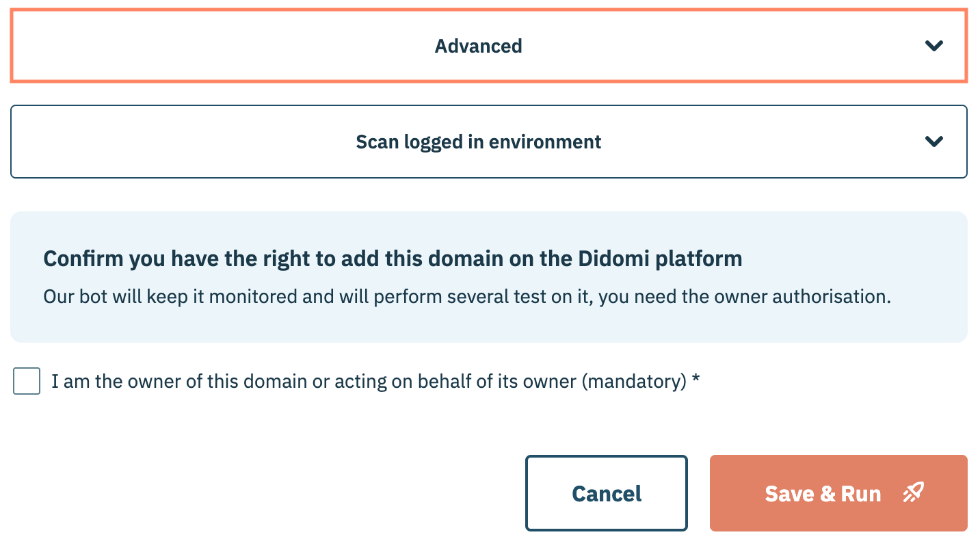Viewport: 980px width, 539px height.
Task: Click the '(mandatory)' text in the checkbox label
Action: 634,381
